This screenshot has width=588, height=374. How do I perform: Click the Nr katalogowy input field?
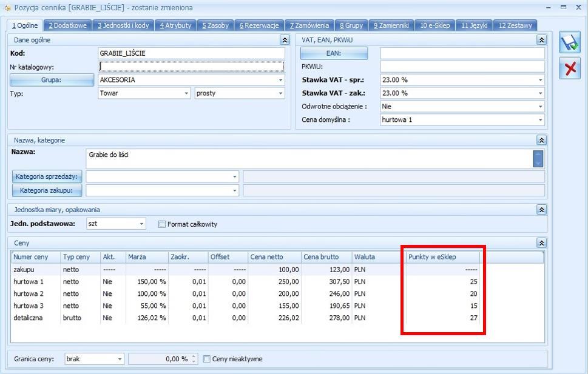point(191,67)
